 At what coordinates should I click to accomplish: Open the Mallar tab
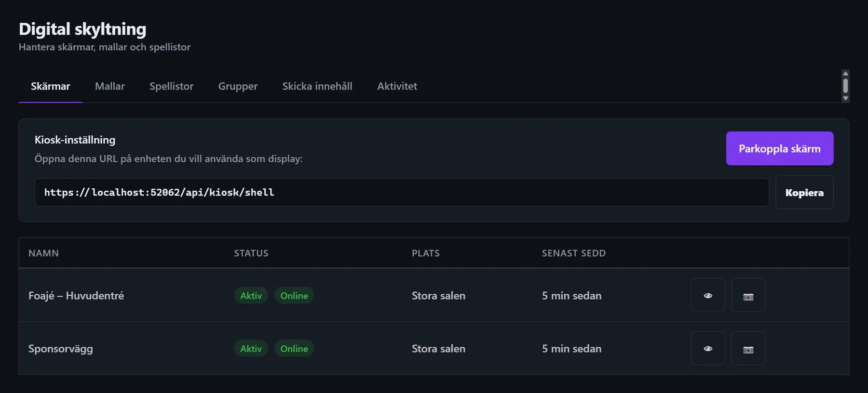tap(110, 86)
